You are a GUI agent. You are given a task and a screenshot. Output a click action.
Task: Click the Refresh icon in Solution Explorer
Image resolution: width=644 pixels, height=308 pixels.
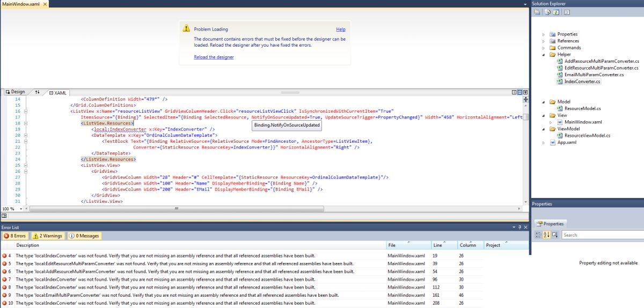tap(556, 12)
